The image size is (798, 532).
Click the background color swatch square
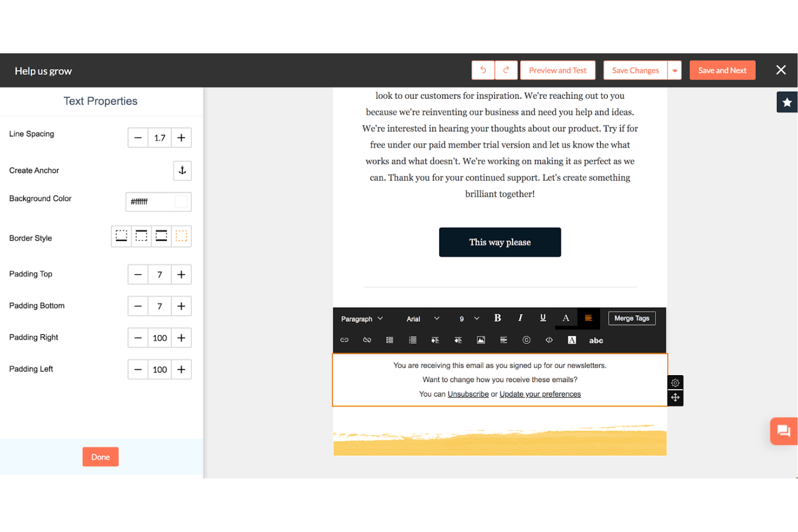tap(181, 202)
